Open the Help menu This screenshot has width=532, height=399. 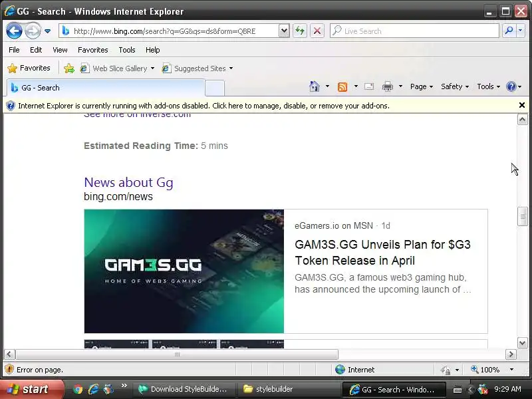pos(153,50)
